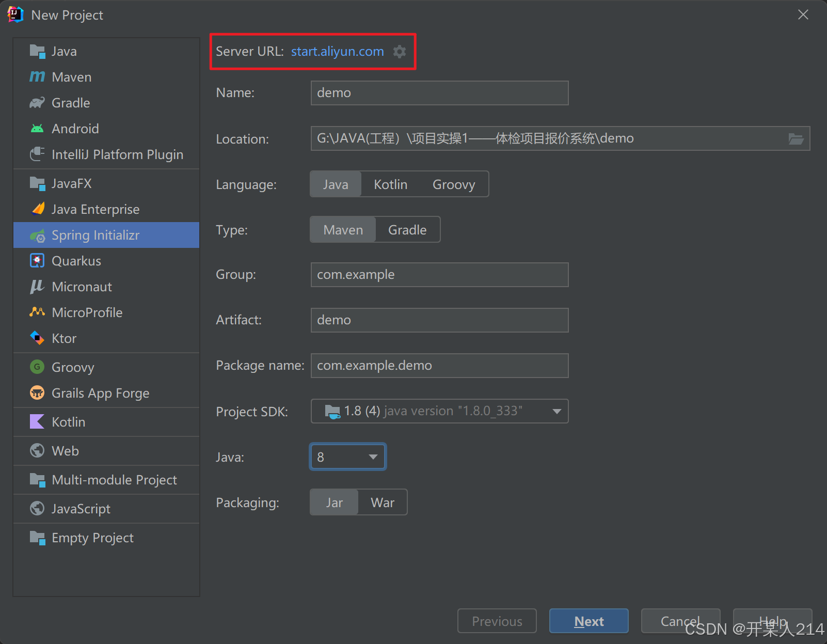Close the New Project dialog
827x644 pixels.
point(803,14)
